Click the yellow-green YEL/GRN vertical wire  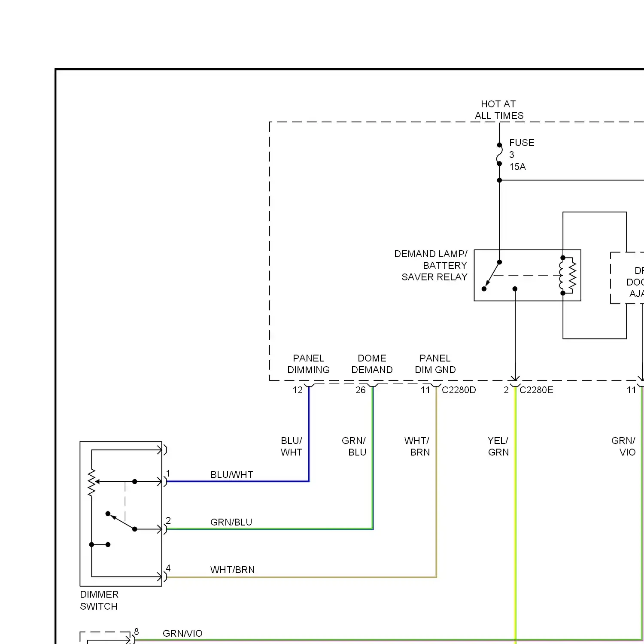515,515
